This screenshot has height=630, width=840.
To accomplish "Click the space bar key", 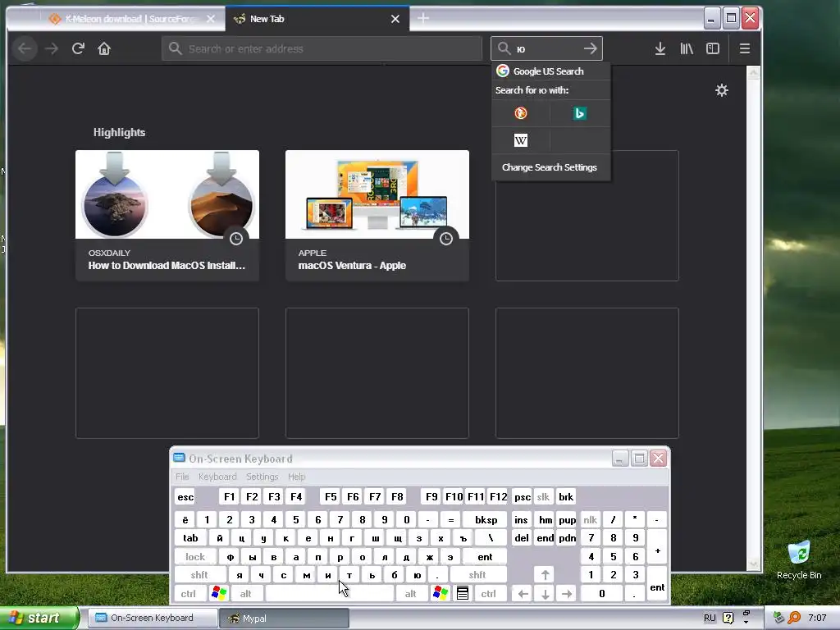I will click(x=330, y=593).
